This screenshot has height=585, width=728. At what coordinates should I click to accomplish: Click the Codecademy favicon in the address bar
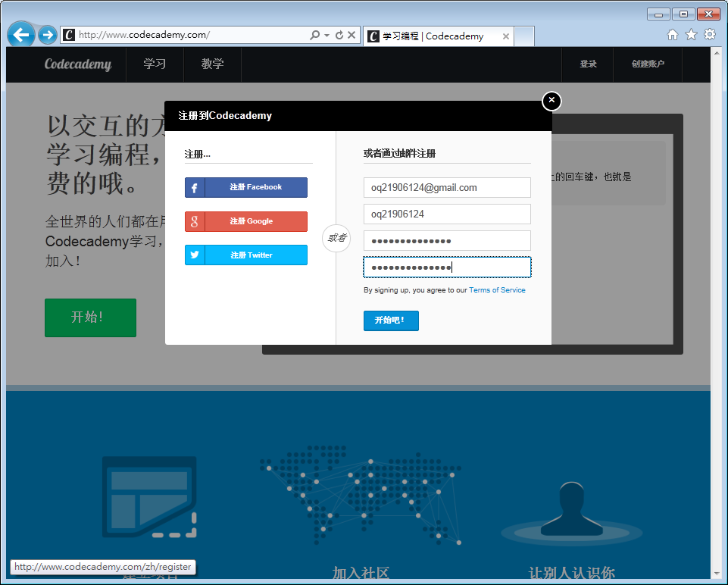tap(69, 35)
